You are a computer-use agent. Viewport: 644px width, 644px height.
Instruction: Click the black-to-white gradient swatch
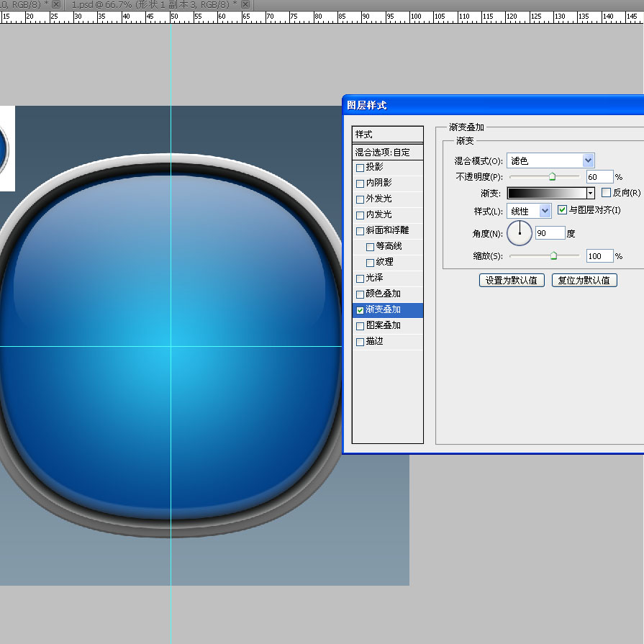(x=547, y=193)
